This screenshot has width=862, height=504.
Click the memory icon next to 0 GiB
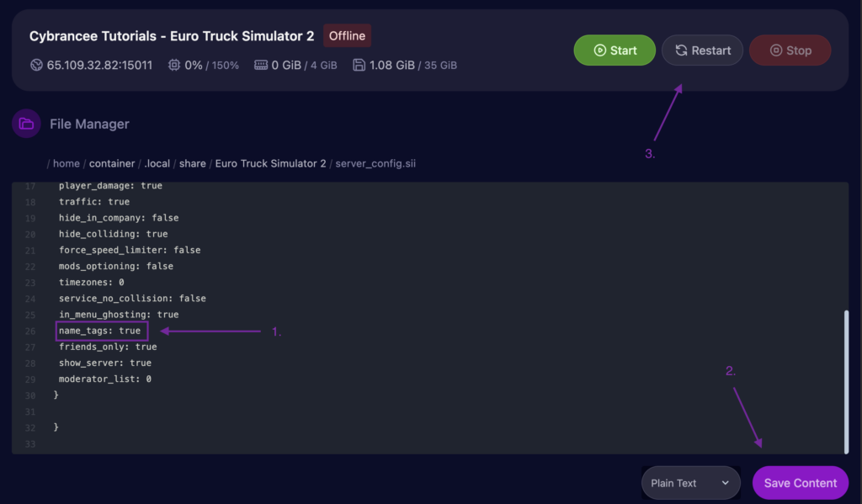click(x=262, y=65)
